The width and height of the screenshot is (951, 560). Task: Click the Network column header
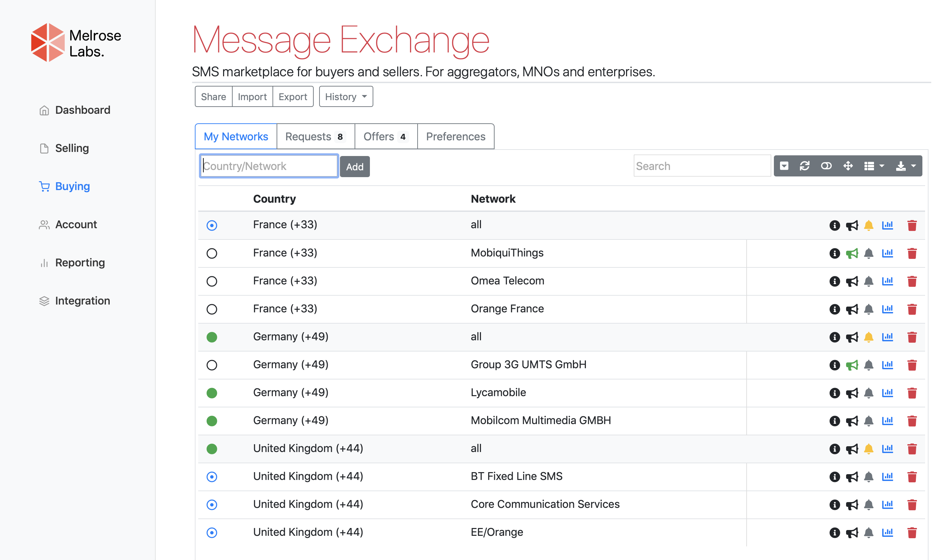click(x=493, y=199)
